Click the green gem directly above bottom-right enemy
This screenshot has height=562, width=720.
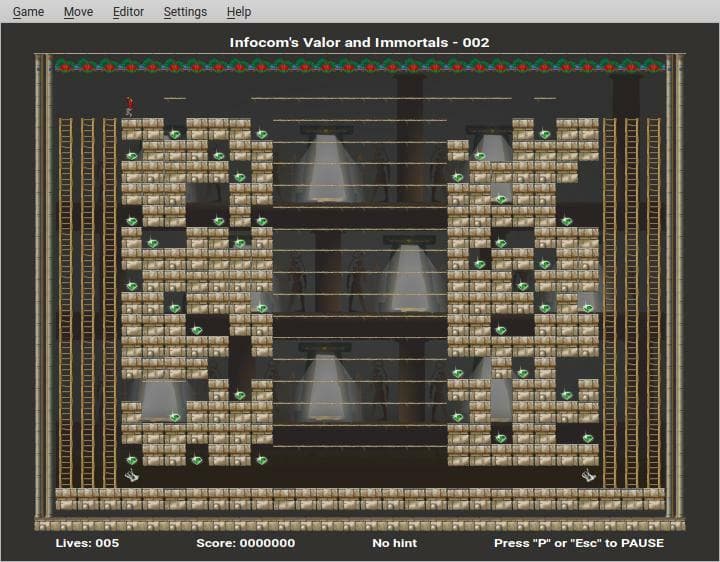(588, 438)
